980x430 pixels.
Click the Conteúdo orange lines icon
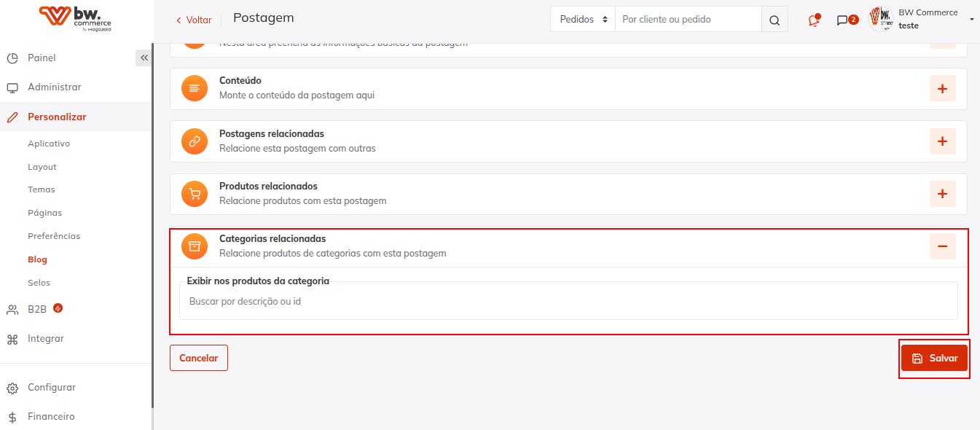[195, 88]
